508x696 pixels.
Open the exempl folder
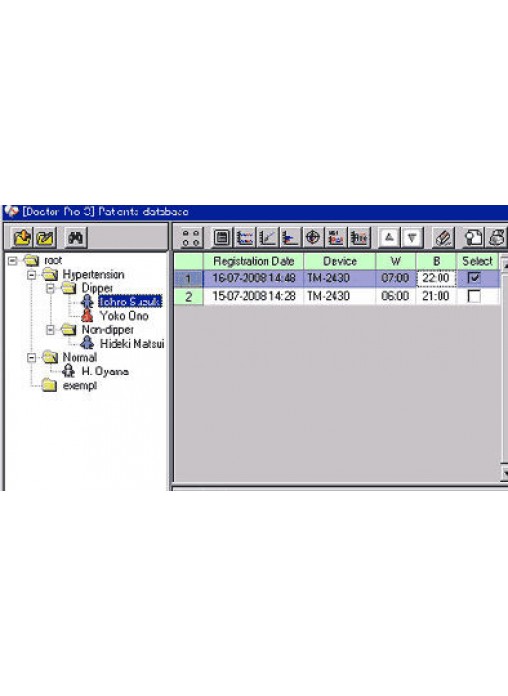79,386
